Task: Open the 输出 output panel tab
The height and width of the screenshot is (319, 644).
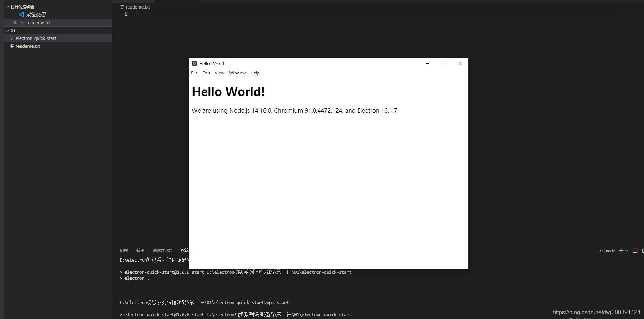Action: (x=140, y=251)
